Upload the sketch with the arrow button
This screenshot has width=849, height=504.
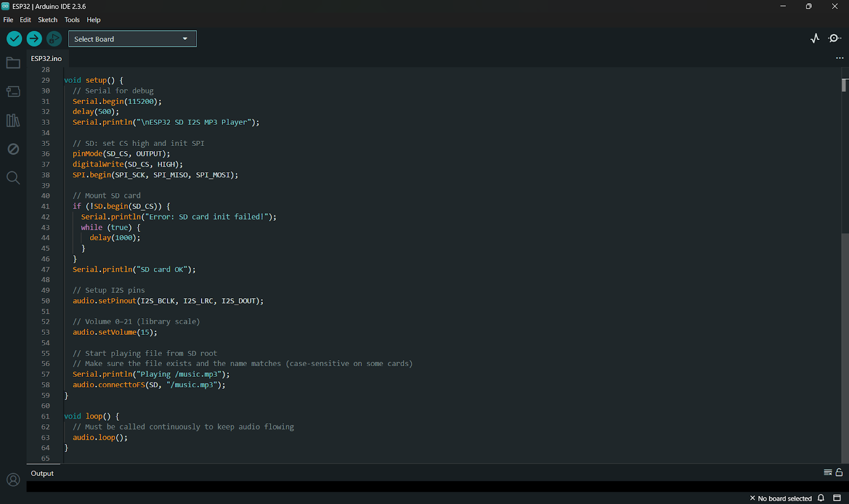(x=34, y=39)
